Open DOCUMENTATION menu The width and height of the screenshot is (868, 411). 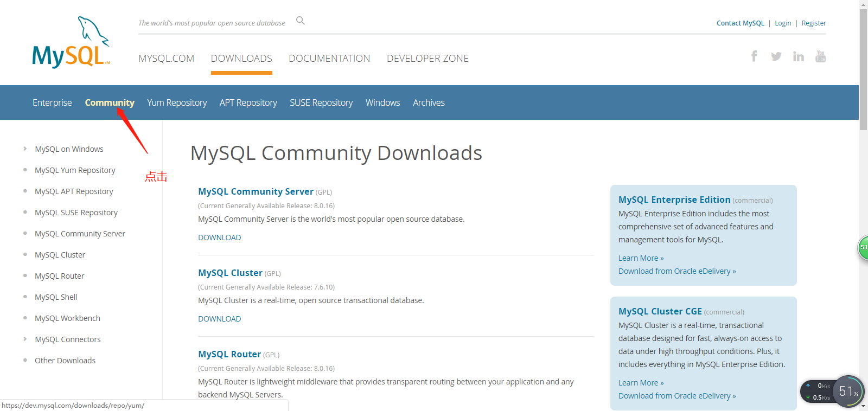(329, 58)
